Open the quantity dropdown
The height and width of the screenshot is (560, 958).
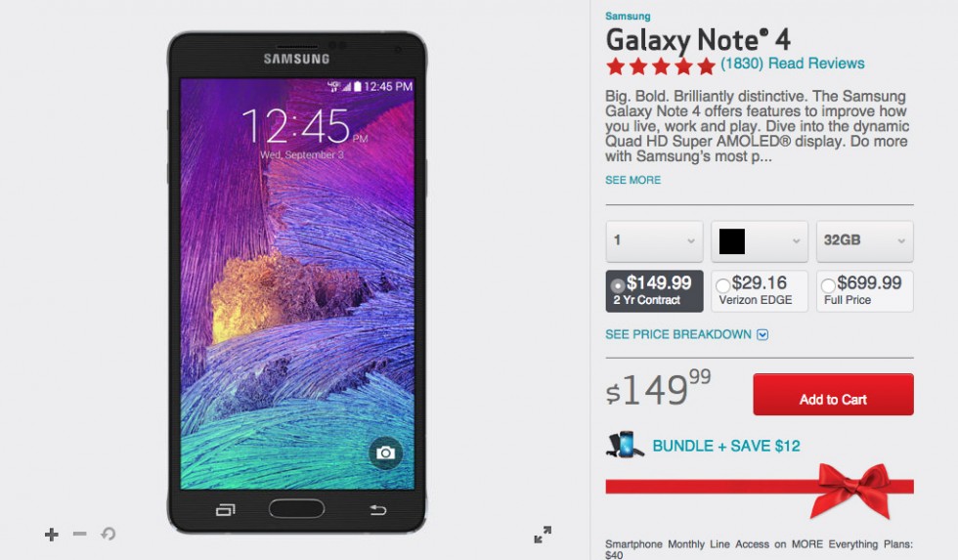tap(654, 240)
